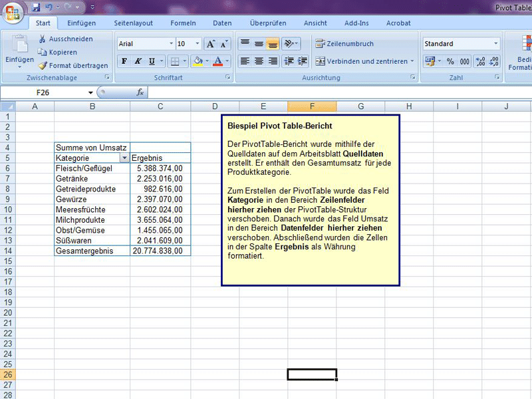Click into the formula bar
This screenshot has width=532, height=399.
click(339, 92)
